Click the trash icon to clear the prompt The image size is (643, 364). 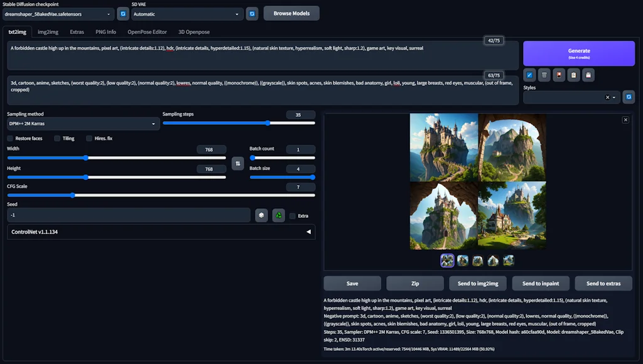pos(544,75)
